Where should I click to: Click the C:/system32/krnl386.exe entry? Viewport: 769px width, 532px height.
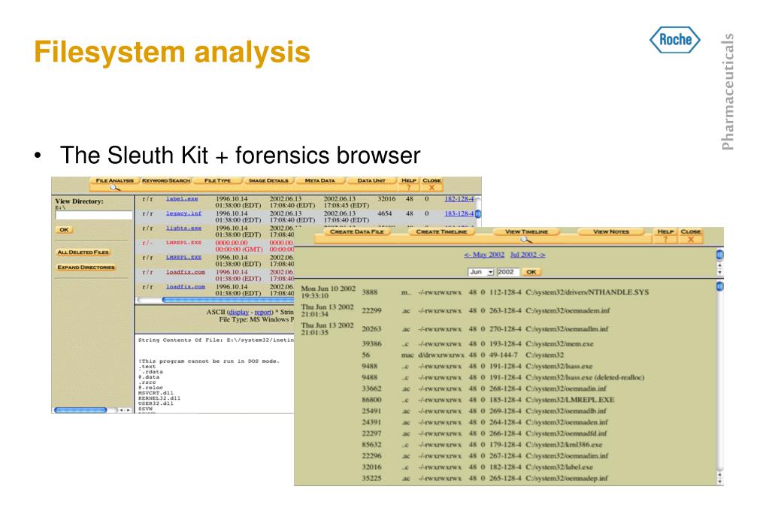[x=564, y=445]
